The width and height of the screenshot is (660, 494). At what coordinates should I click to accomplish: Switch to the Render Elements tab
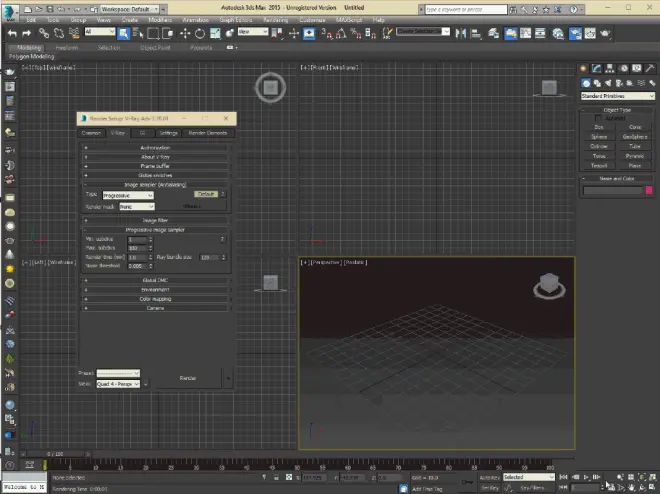(x=209, y=132)
